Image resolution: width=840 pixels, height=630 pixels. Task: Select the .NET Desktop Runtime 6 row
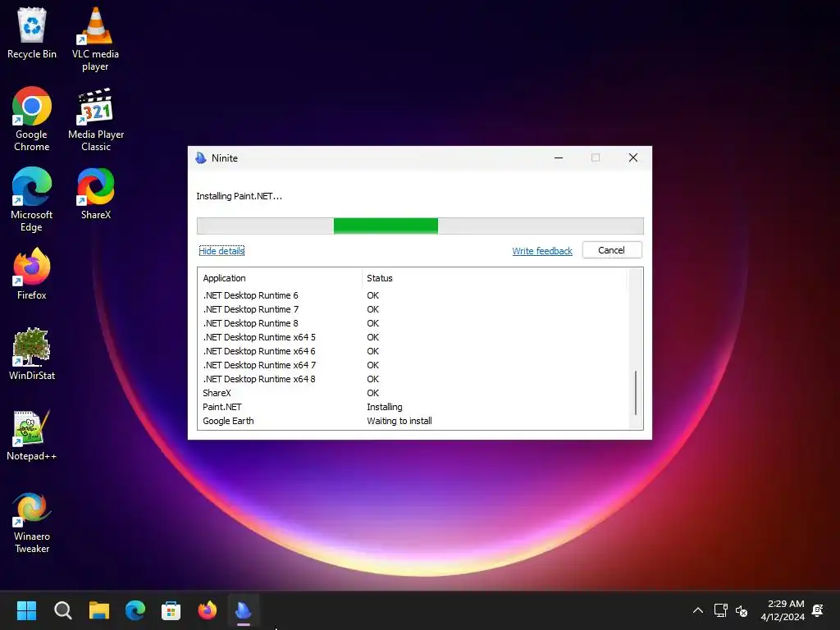click(412, 295)
